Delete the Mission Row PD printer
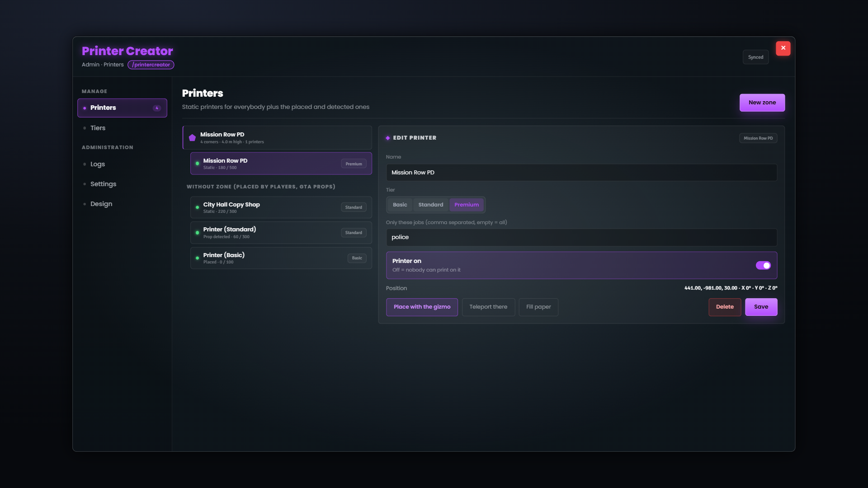This screenshot has height=488, width=868. 725,307
